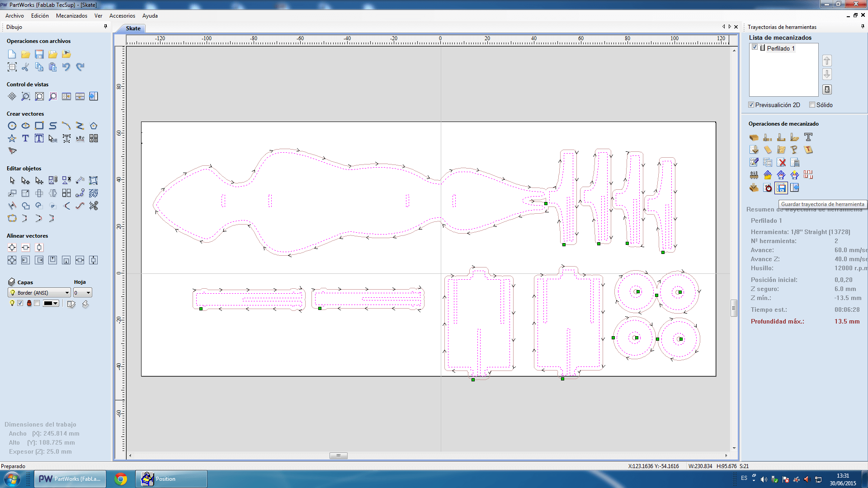Click the toolpath list options button below arrows

827,89
